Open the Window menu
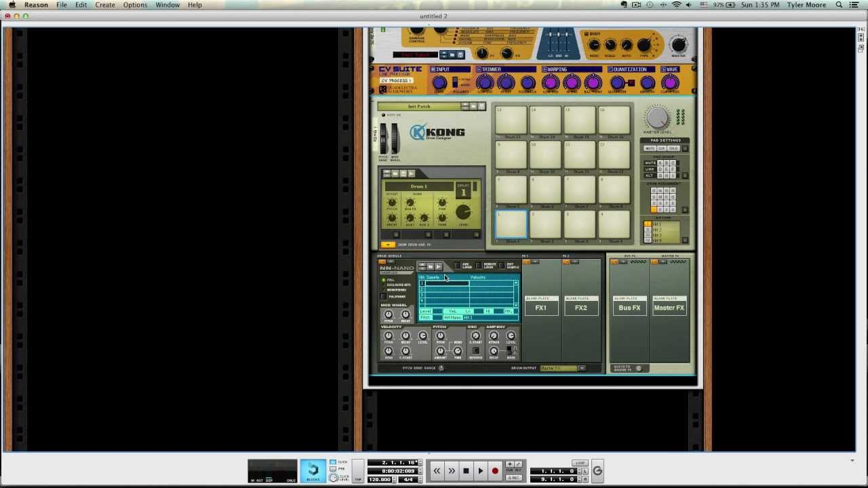This screenshot has height=488, width=868. [x=167, y=5]
